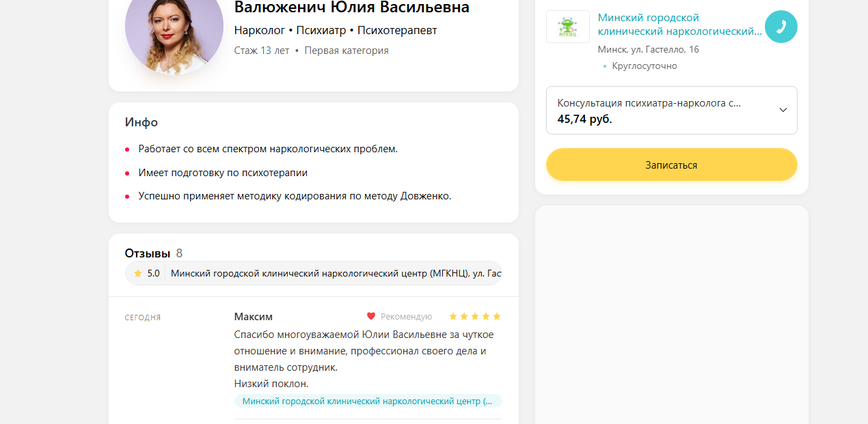The height and width of the screenshot is (424, 868).
Task: Expand the Консультация психиатра-нарколога service dropdown
Action: [672, 111]
